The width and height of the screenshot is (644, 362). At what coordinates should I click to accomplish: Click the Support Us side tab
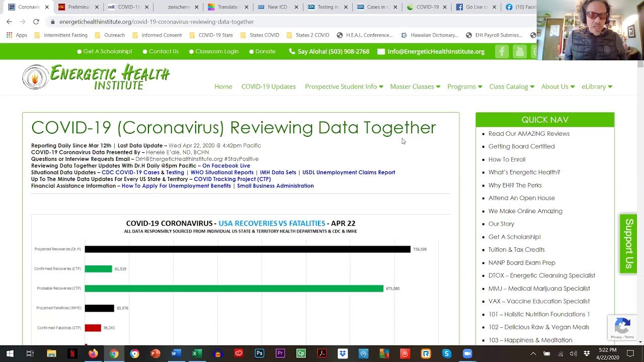point(628,244)
